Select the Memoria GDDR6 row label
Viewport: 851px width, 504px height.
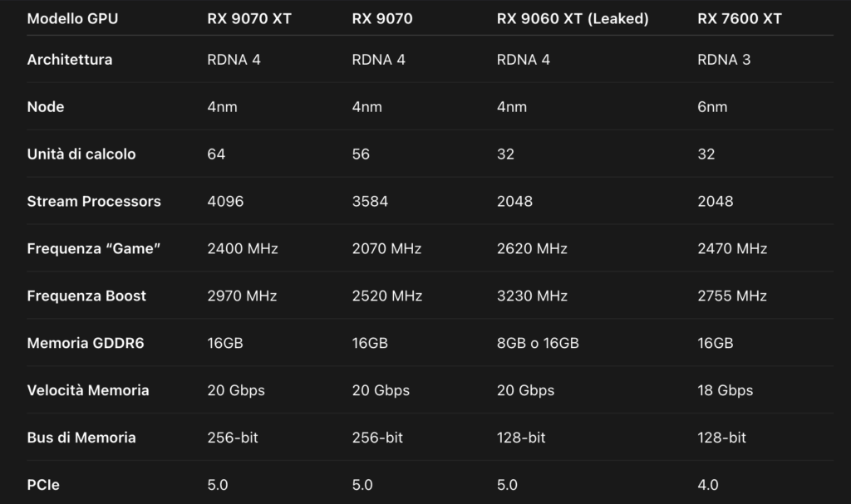(86, 343)
